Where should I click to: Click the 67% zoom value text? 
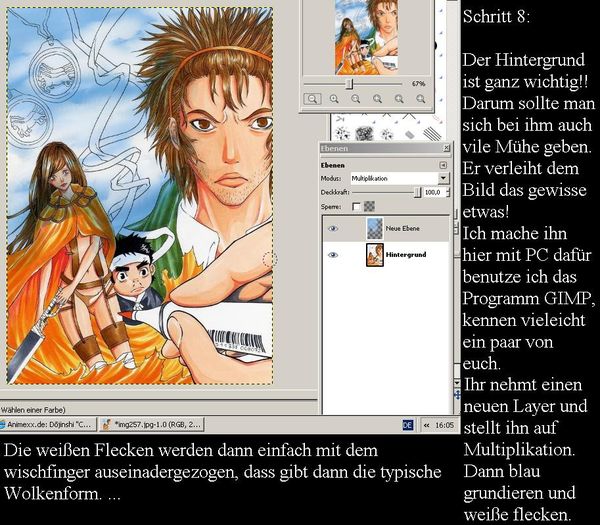click(x=419, y=83)
